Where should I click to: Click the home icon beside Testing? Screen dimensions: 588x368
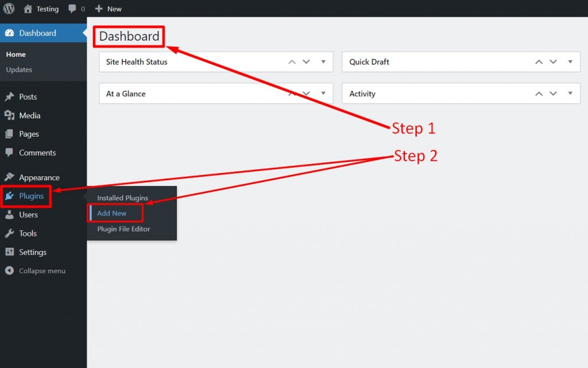28,9
